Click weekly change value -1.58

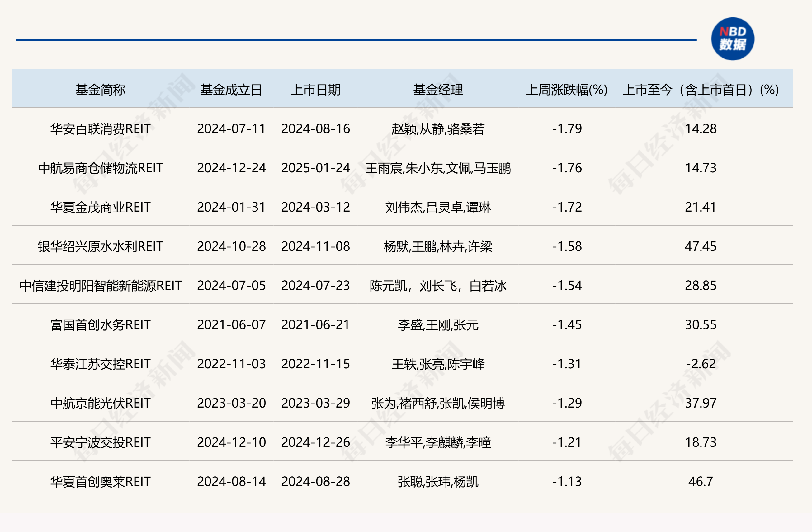click(567, 246)
